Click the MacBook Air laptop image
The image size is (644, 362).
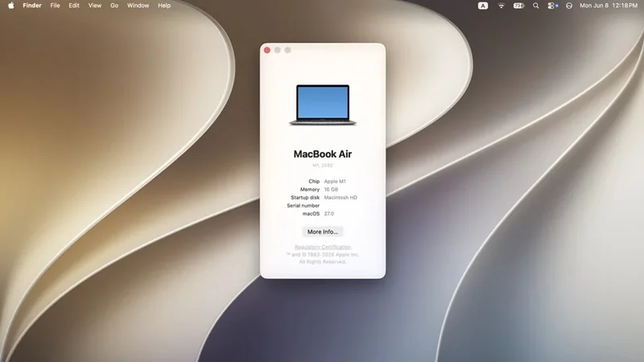point(323,105)
